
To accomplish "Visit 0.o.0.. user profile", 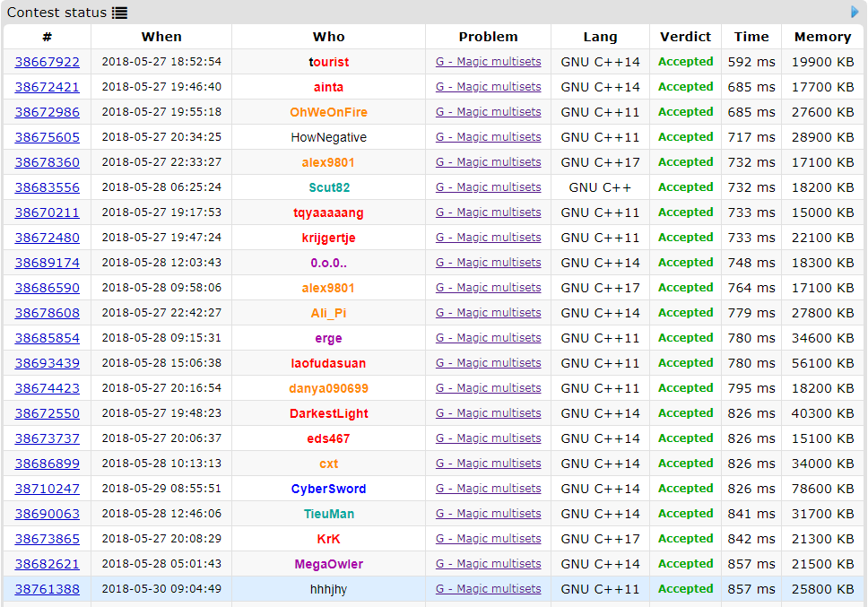I will pyautogui.click(x=329, y=263).
